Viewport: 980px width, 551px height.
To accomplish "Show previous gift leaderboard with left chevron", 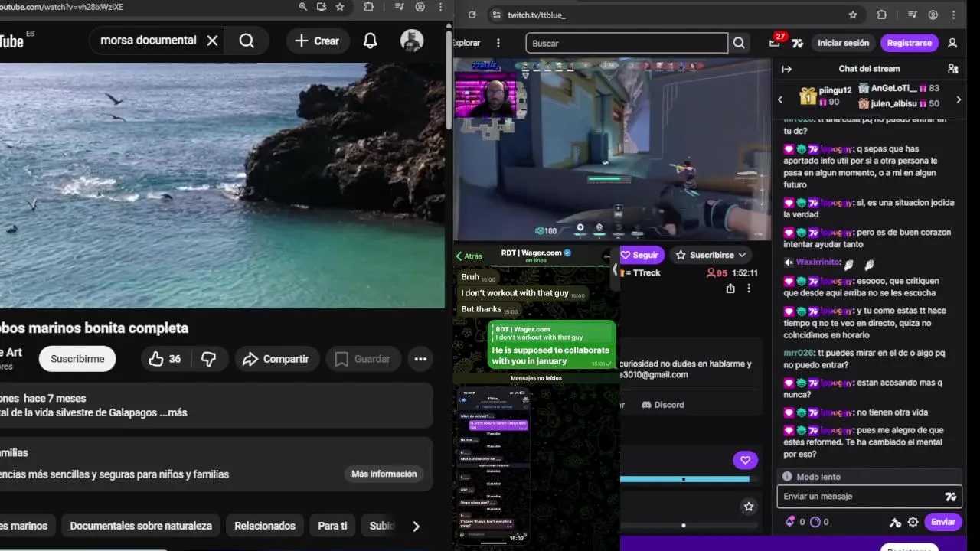I will pos(780,99).
